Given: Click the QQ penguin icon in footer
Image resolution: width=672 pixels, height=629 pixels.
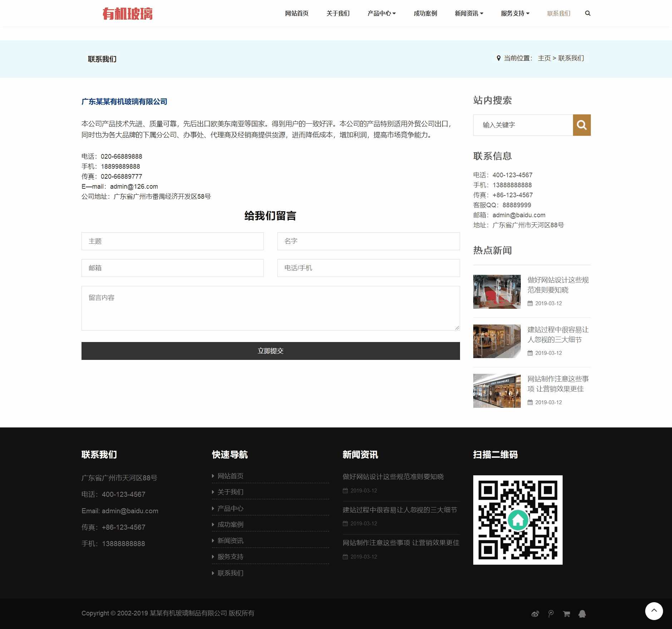Looking at the screenshot, I should tap(582, 614).
